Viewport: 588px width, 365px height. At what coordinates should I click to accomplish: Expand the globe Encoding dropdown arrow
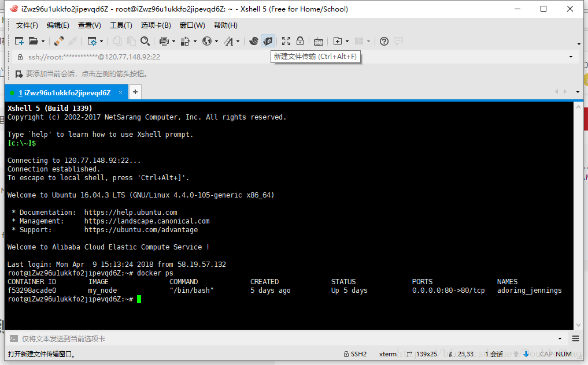pyautogui.click(x=216, y=41)
